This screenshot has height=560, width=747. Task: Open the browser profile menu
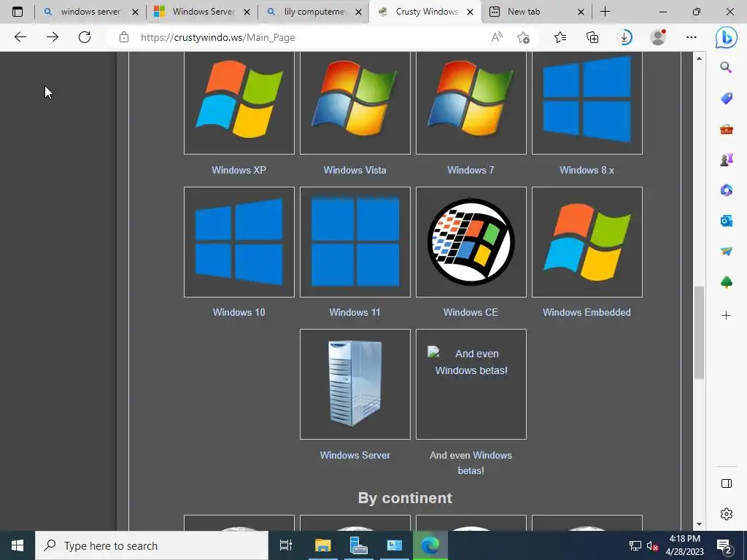pos(659,37)
